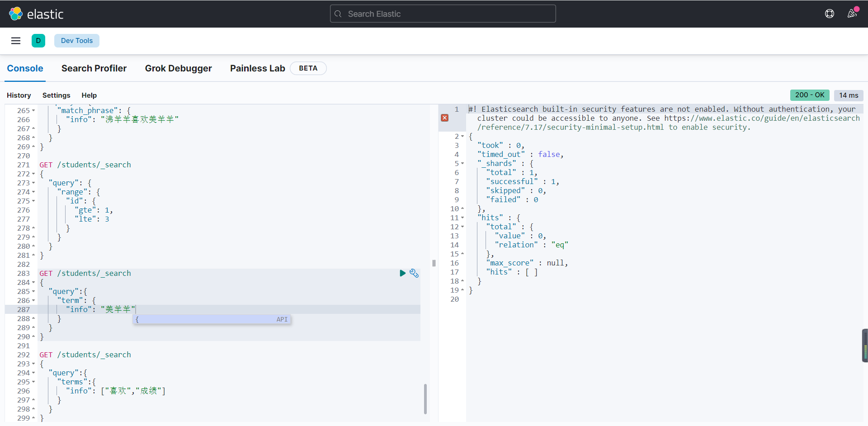Collapse the terms fold at line 295
Image resolution: width=868 pixels, height=426 pixels.
click(33, 382)
